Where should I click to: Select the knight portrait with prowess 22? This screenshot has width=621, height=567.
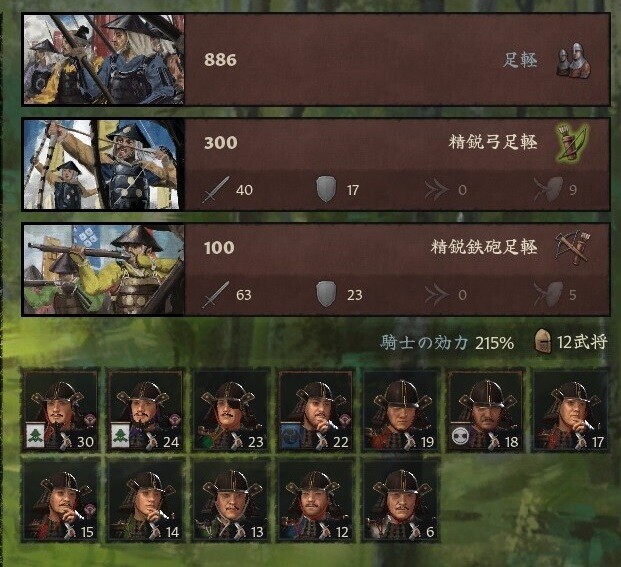pos(316,411)
